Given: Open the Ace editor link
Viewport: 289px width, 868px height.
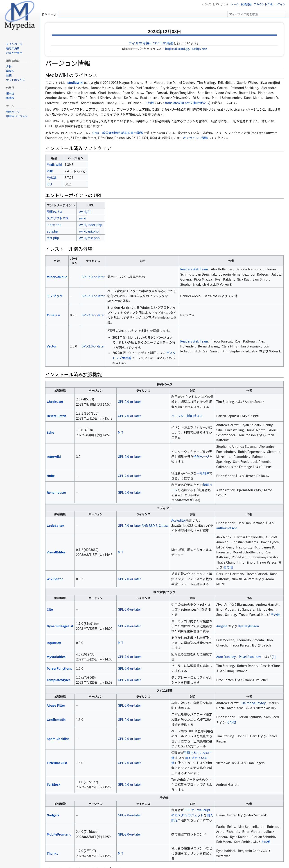Looking at the screenshot, I should tap(179, 521).
